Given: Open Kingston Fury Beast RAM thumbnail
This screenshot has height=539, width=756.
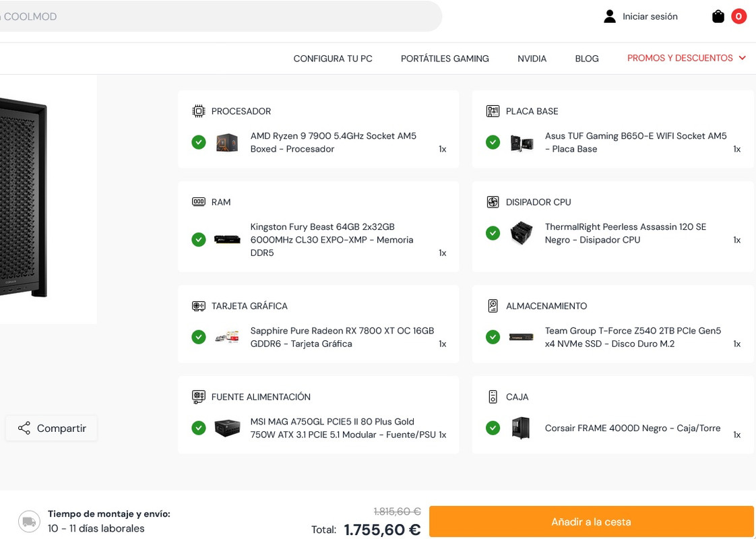Looking at the screenshot, I should [227, 240].
